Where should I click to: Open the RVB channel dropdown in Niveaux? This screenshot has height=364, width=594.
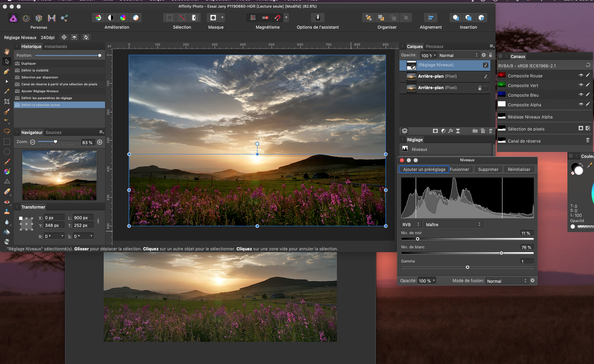[x=410, y=224]
